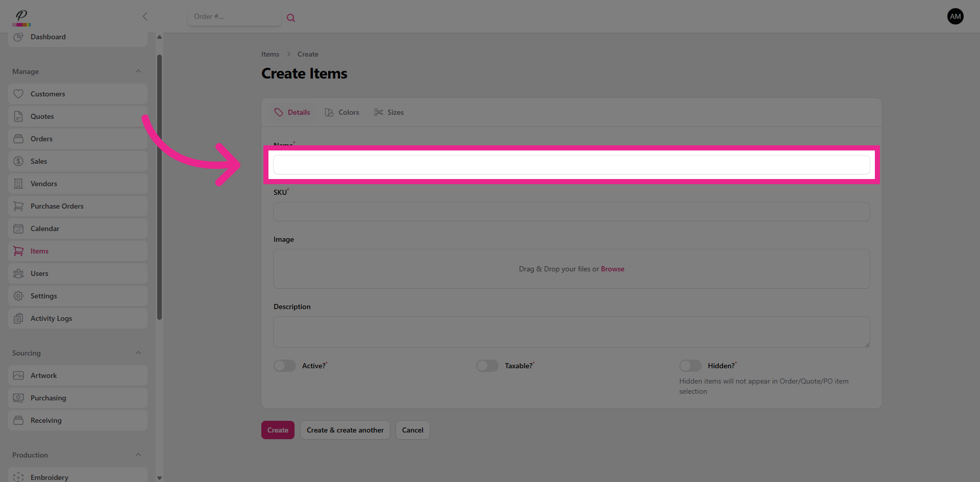This screenshot has height=482, width=980.
Task: Turn on the Taxable? switch
Action: (487, 366)
